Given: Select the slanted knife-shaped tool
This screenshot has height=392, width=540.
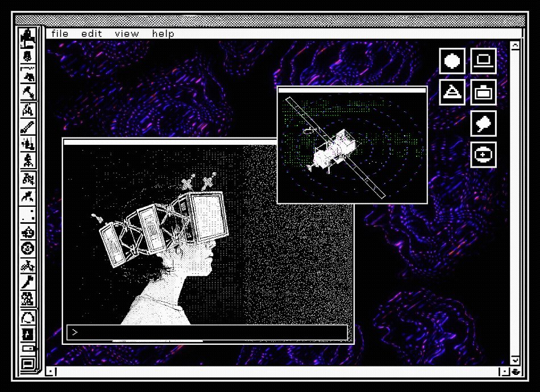Looking at the screenshot, I should point(27,282).
